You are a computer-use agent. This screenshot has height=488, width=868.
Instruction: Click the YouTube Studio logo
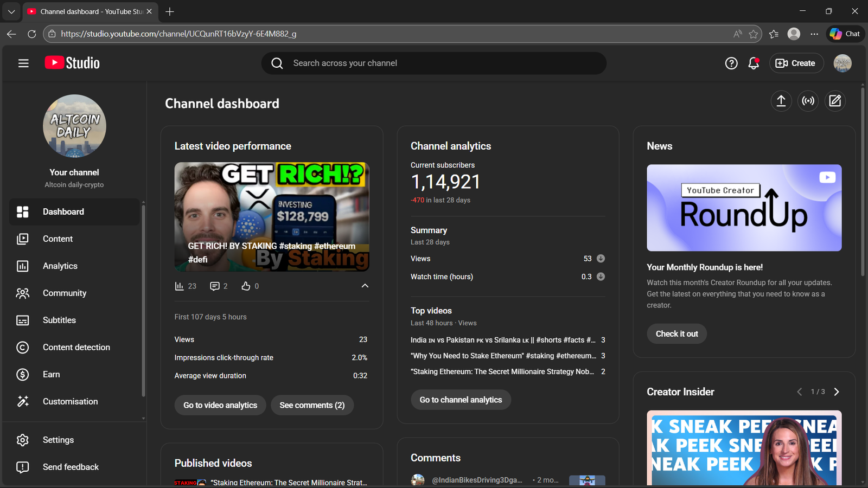(x=72, y=63)
